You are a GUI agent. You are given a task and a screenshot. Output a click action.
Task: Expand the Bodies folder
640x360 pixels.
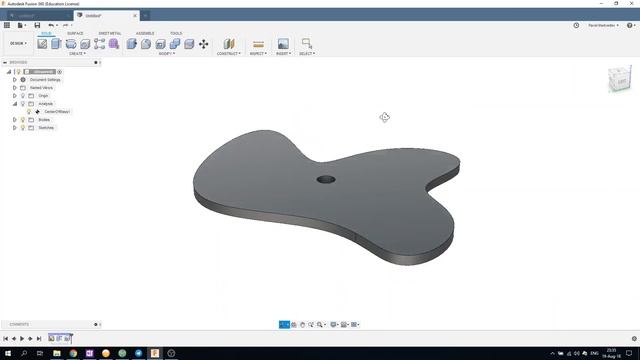click(15, 120)
